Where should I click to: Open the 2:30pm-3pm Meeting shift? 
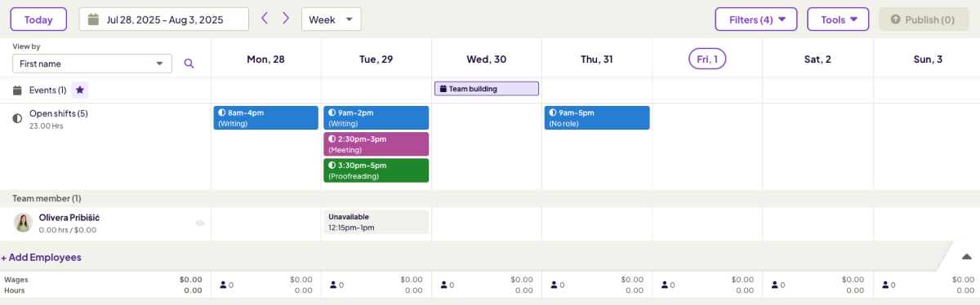click(376, 144)
